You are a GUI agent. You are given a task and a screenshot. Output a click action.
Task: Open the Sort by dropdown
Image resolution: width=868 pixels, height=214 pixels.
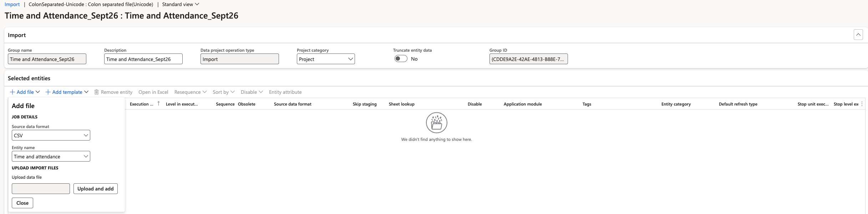[224, 92]
